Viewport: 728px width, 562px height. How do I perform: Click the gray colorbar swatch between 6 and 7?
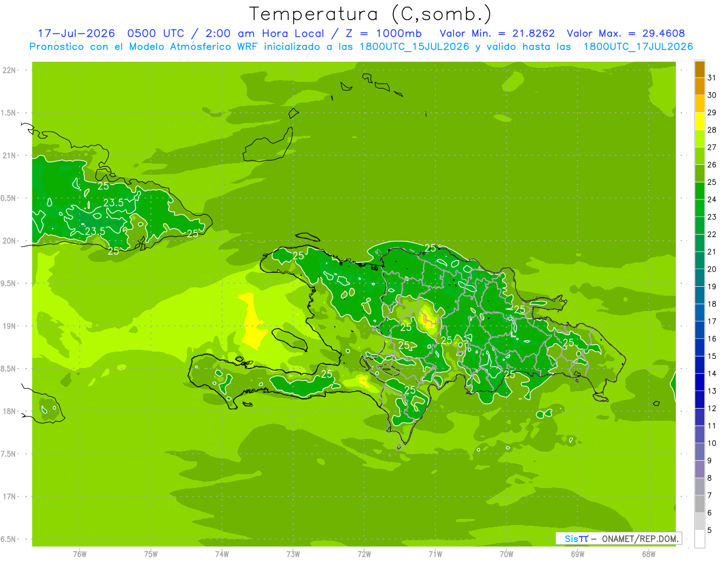(699, 504)
